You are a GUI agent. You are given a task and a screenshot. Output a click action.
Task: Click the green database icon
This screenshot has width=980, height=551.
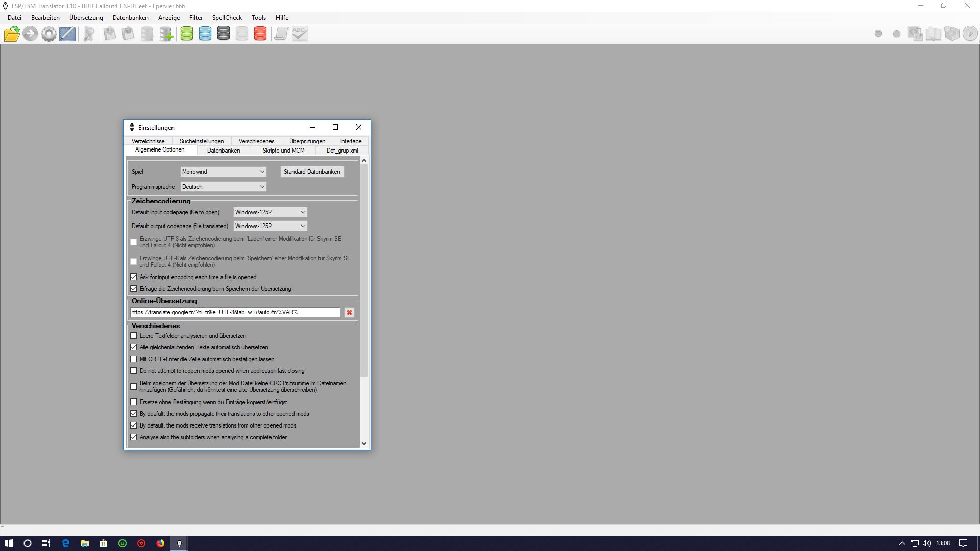click(x=187, y=34)
